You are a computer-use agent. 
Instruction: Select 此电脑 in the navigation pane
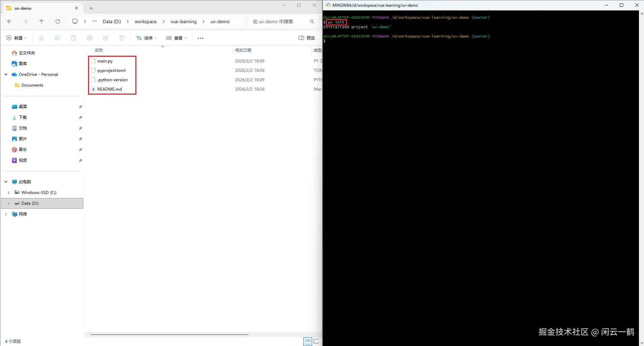click(x=21, y=182)
